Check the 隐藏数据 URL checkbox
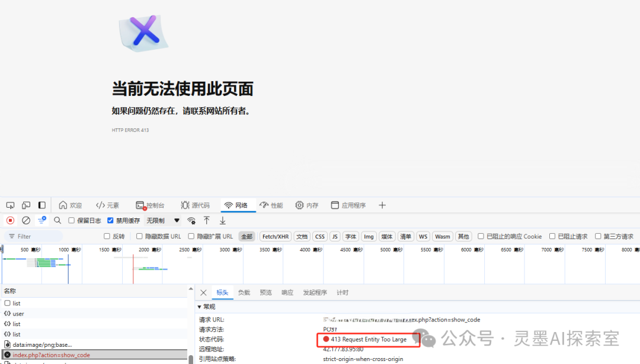This screenshot has width=640, height=364. click(139, 236)
